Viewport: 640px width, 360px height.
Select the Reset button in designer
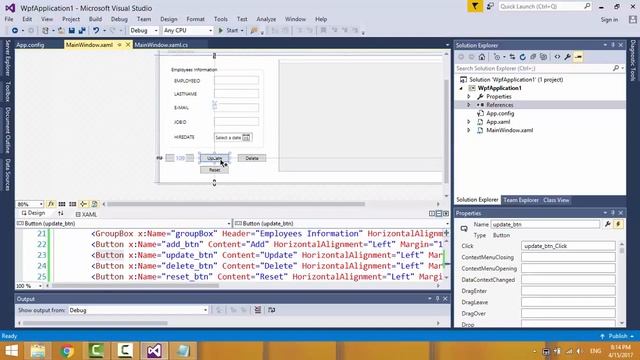tap(214, 170)
